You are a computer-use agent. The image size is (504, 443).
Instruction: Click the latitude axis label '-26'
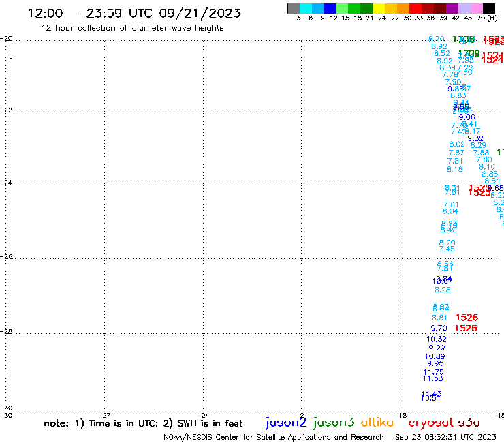[6, 256]
